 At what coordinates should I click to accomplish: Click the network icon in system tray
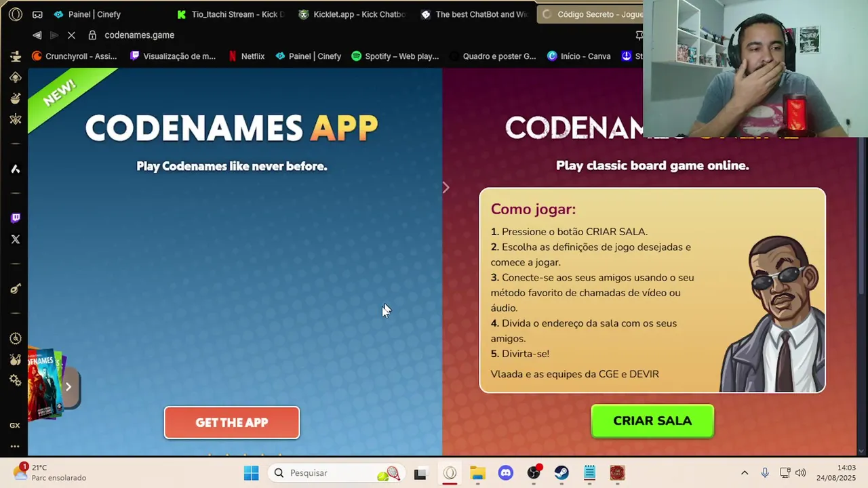[785, 473]
